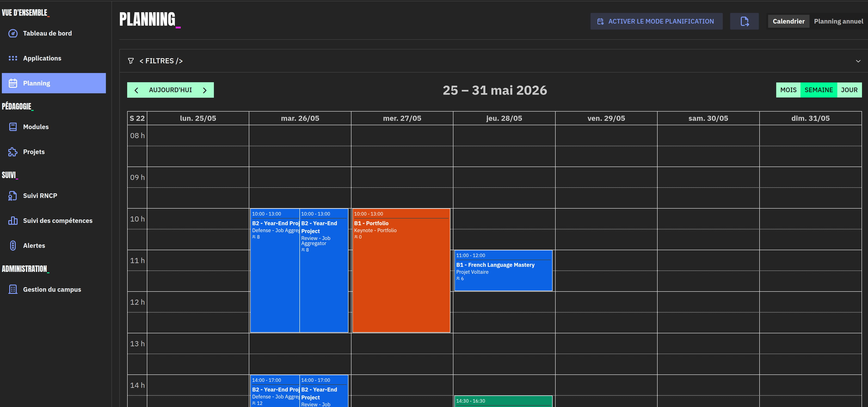Click jeu. 28/05 day header

pos(504,118)
